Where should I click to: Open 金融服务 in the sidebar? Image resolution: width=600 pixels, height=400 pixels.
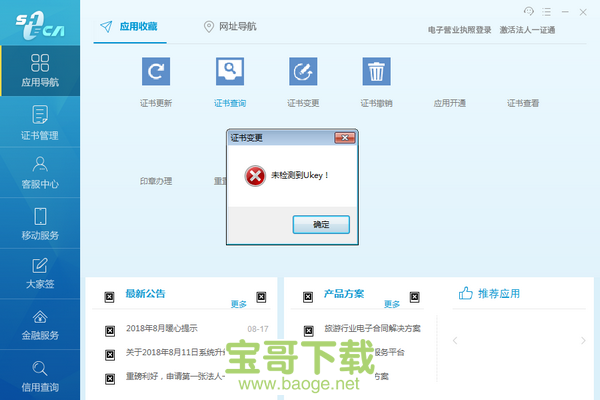tap(40, 325)
